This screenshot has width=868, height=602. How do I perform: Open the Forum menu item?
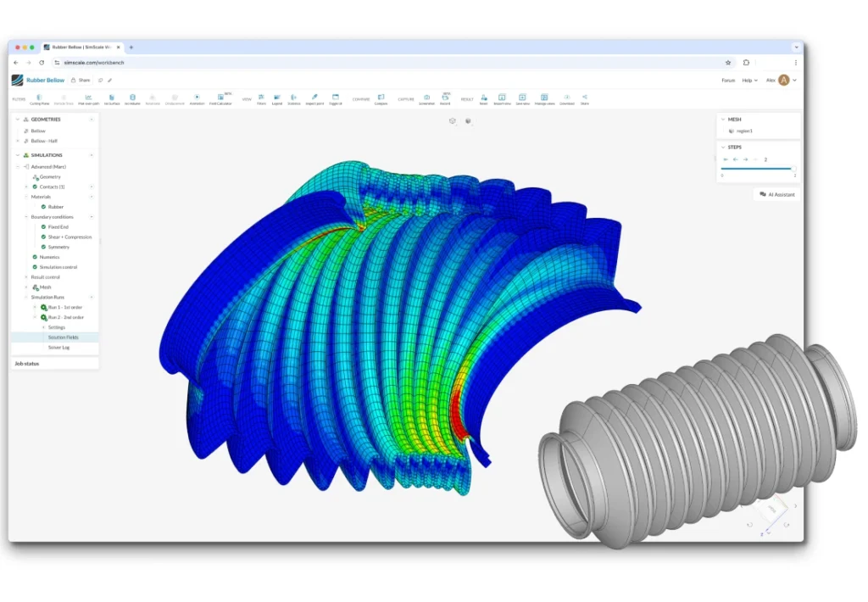click(x=729, y=80)
